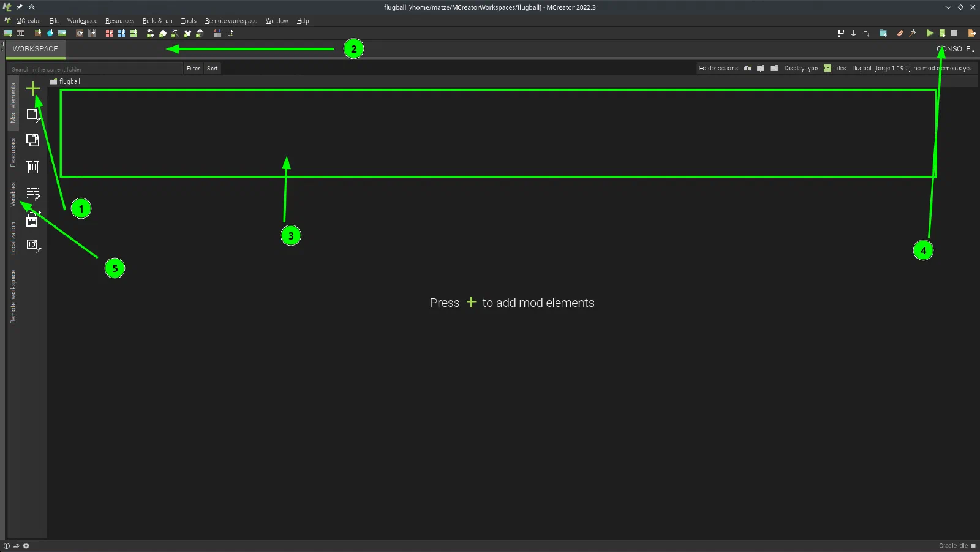
Task: Click the red grid texture toolbar icon
Action: click(x=109, y=33)
